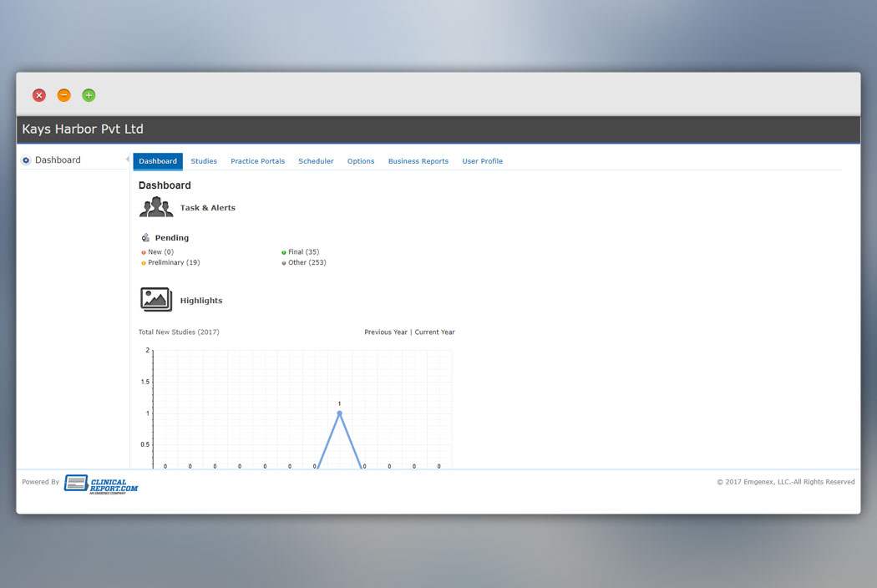Maximize the window with green button

click(x=89, y=95)
